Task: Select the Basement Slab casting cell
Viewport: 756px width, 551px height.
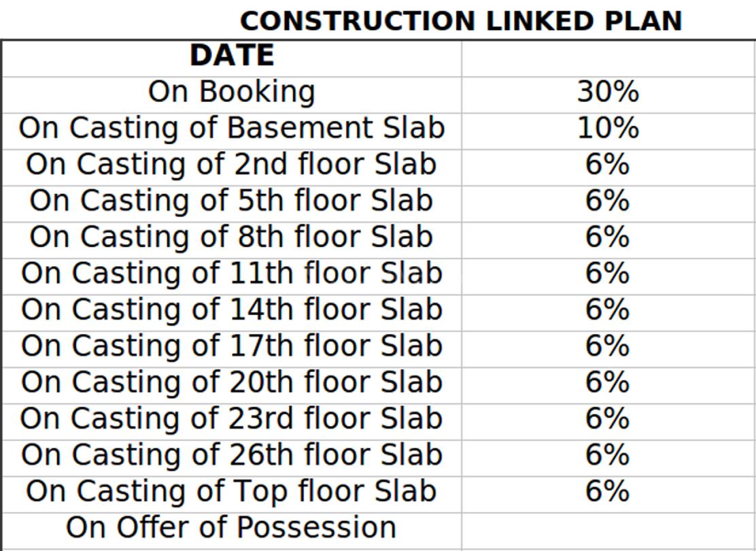Action: point(231,128)
